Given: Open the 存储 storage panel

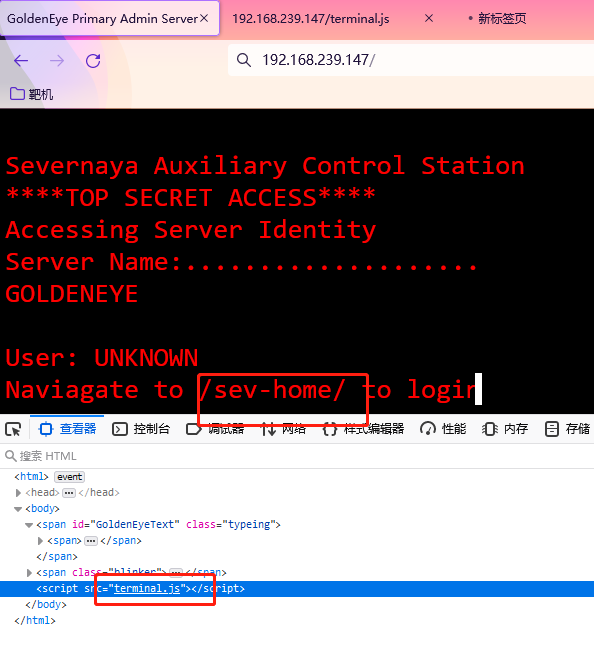Looking at the screenshot, I should (567, 428).
